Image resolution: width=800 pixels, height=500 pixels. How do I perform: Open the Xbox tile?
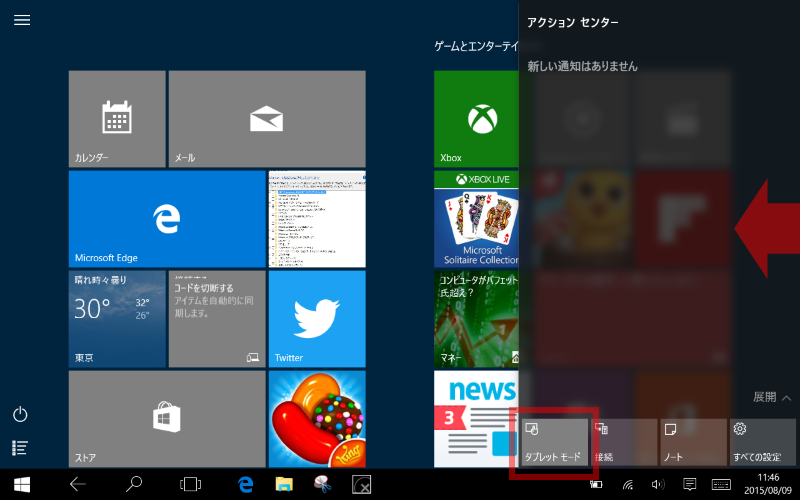[476, 119]
